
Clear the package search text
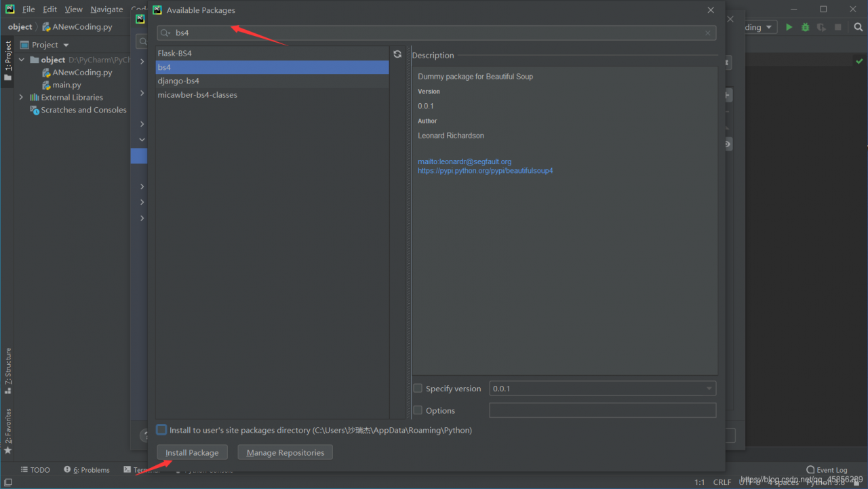(x=708, y=33)
